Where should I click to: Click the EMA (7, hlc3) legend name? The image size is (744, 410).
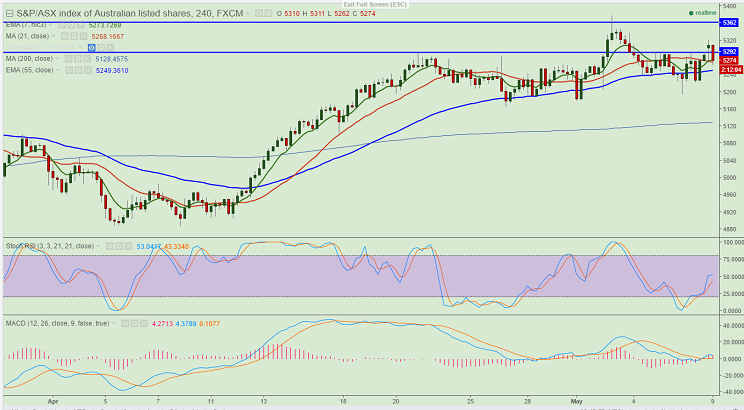point(26,25)
